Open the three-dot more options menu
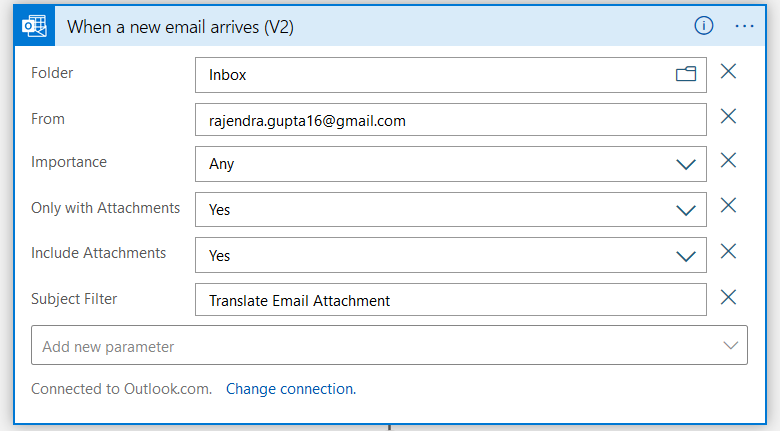 click(x=745, y=26)
